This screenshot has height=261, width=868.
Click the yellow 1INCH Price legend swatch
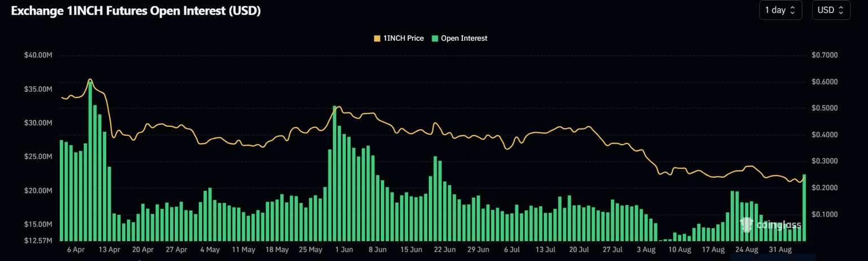(x=377, y=38)
